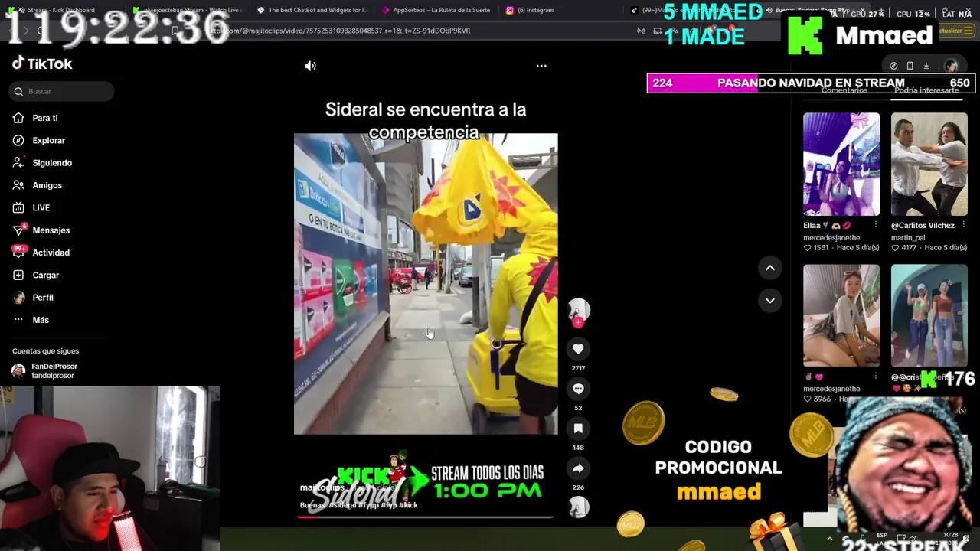The height and width of the screenshot is (551, 980).
Task: Open the Actividad notifications
Action: coord(41,253)
